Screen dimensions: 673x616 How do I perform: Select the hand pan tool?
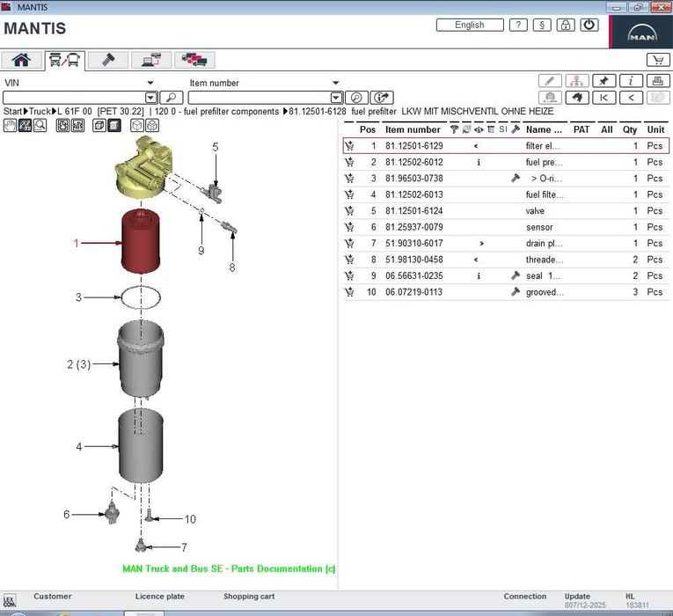pos(10,125)
